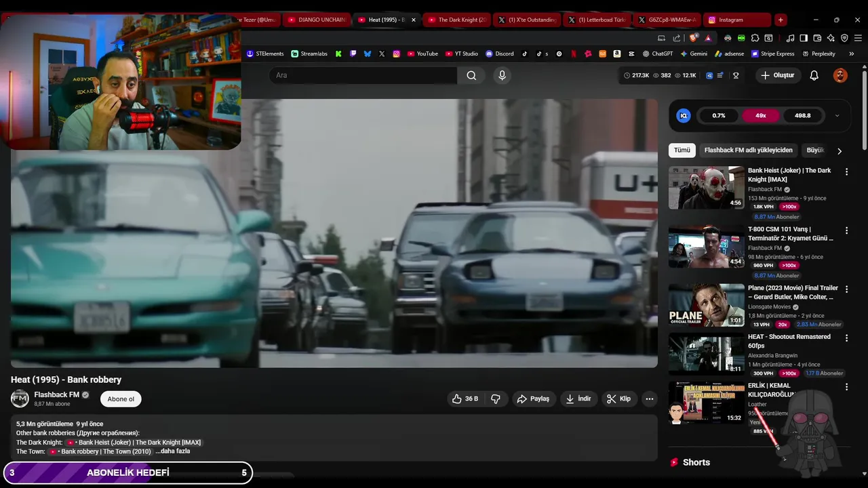This screenshot has height=488, width=868.
Task: Open the Twitch bookmark icon
Action: click(353, 54)
